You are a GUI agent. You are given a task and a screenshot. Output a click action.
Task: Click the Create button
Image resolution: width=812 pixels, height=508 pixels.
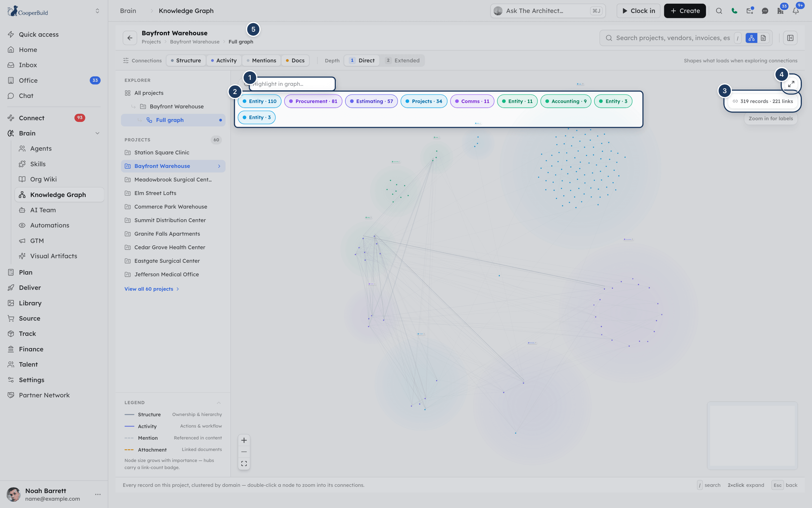tap(685, 11)
